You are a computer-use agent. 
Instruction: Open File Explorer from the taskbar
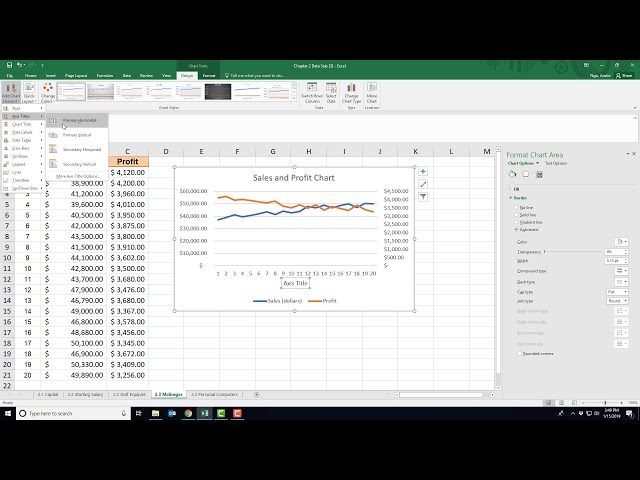(156, 413)
